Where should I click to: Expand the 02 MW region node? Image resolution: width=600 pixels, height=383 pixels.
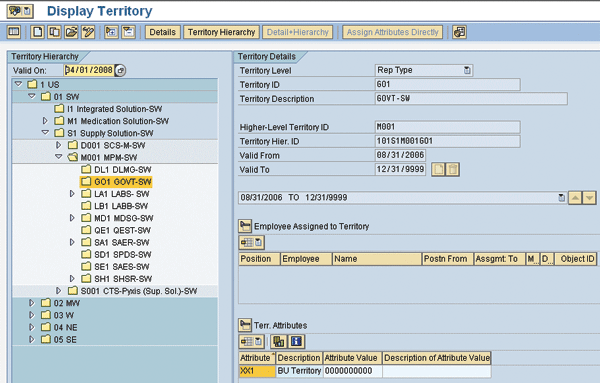click(32, 303)
